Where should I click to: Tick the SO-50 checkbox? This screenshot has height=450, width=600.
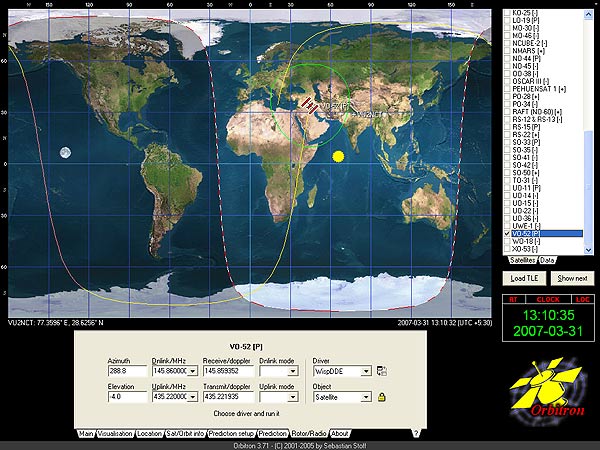507,173
